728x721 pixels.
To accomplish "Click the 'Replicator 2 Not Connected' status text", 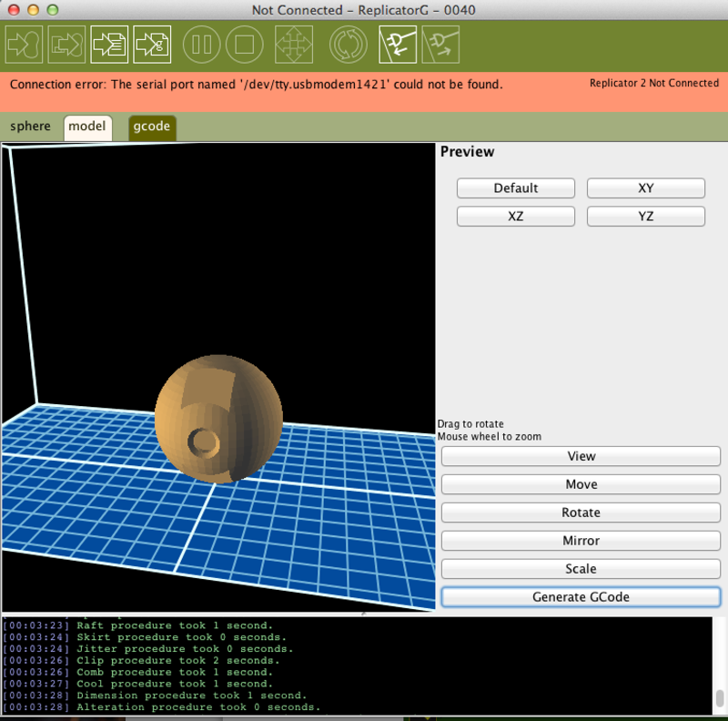I will pyautogui.click(x=654, y=83).
